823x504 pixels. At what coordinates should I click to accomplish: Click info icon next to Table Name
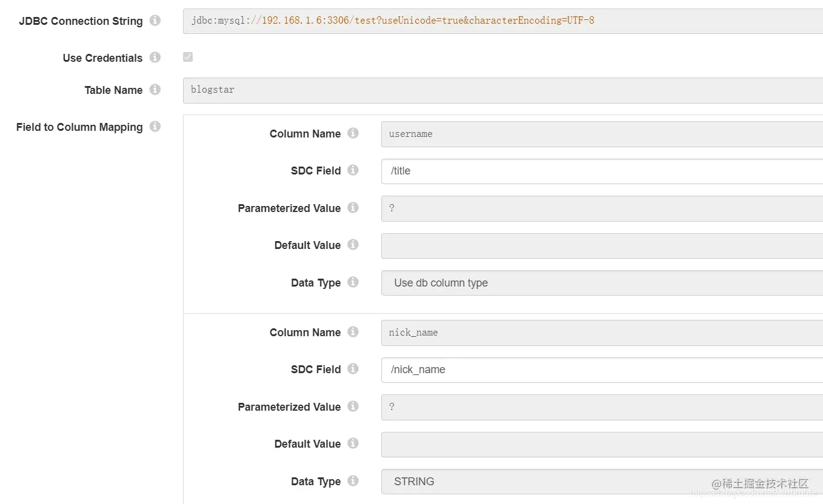155,90
